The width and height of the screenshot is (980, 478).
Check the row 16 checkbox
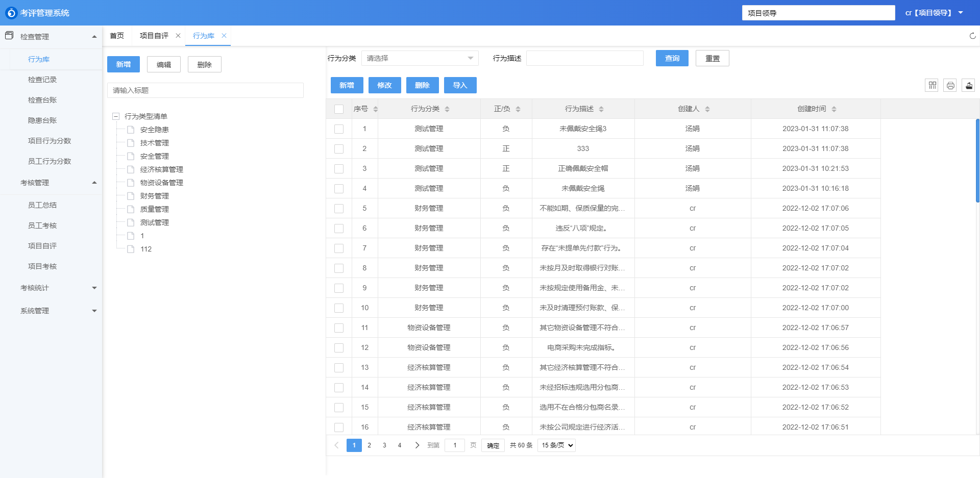[x=339, y=427]
